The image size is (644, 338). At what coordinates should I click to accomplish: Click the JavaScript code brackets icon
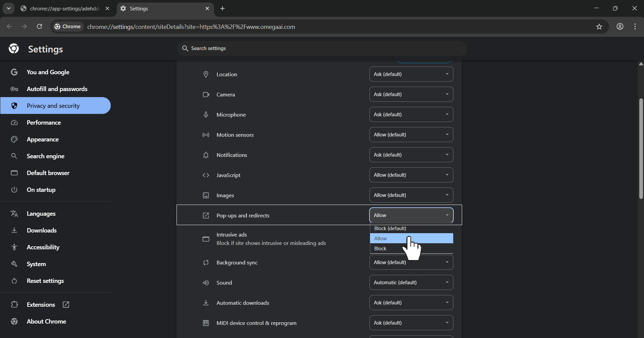pos(206,175)
